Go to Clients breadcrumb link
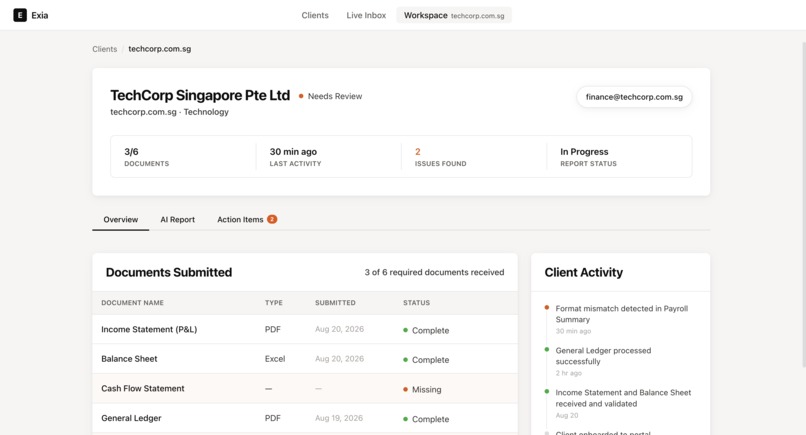 coord(104,49)
